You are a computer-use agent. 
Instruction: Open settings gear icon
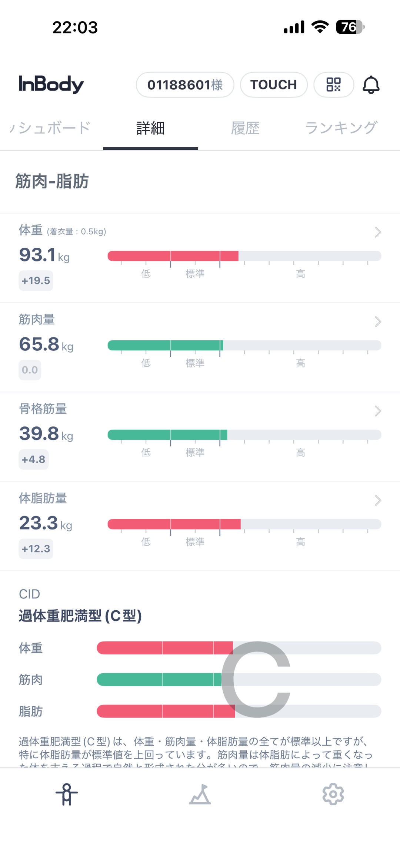click(x=333, y=794)
